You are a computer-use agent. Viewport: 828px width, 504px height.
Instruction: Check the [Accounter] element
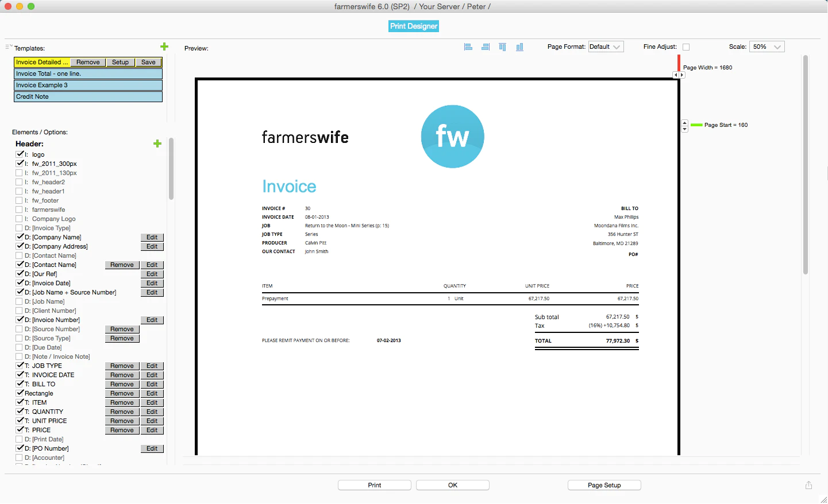tap(20, 458)
